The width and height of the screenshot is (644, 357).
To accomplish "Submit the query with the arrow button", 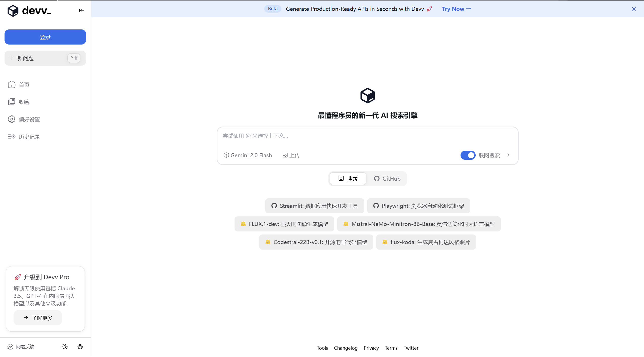I will coord(507,155).
